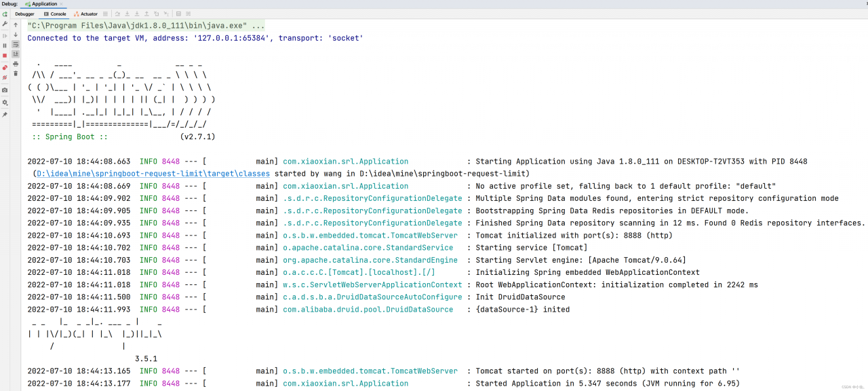Viewport: 868px width, 391px height.
Task: Click the 'Connected to the target VM' line
Action: (x=195, y=38)
